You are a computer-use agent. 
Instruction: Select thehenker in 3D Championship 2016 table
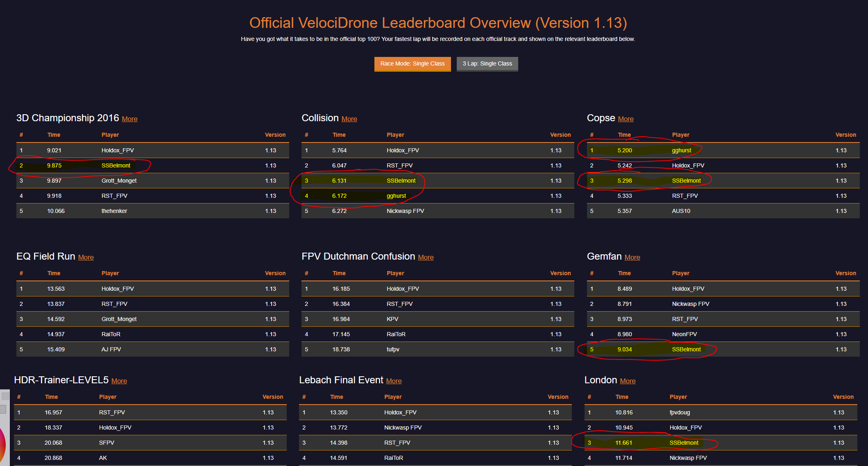coord(114,211)
